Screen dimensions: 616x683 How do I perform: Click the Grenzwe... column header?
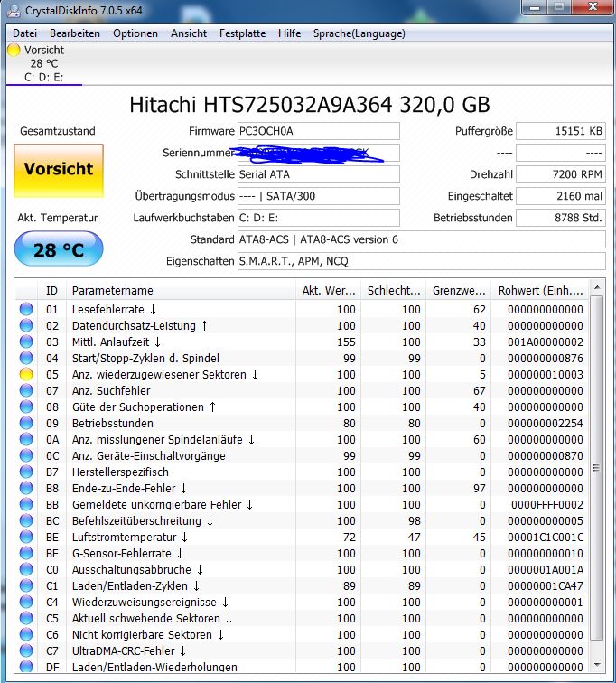pyautogui.click(x=459, y=291)
